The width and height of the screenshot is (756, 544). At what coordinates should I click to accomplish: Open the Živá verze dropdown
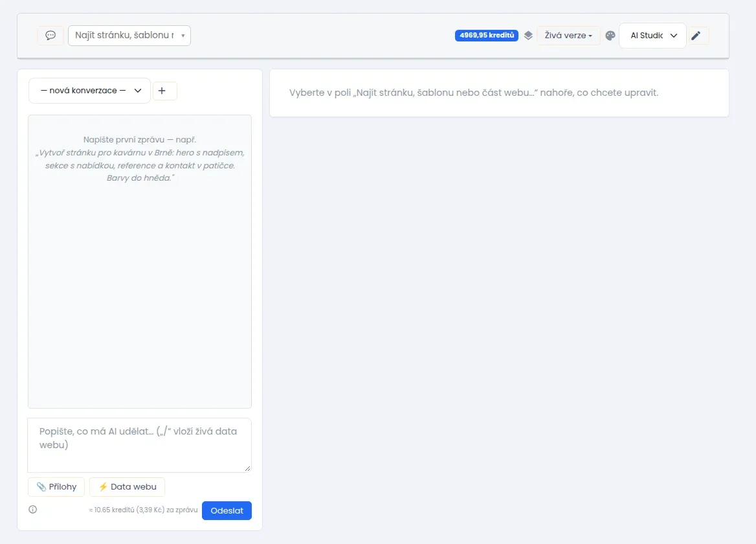point(568,35)
